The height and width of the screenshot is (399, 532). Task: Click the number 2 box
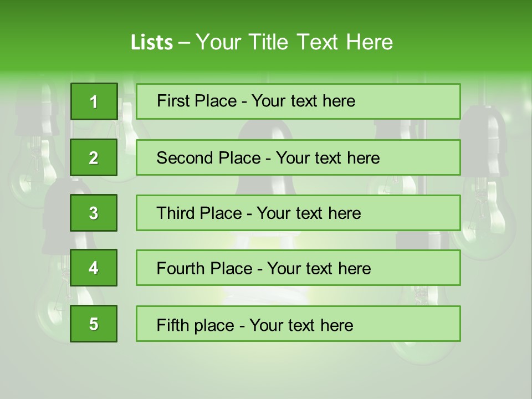(94, 157)
